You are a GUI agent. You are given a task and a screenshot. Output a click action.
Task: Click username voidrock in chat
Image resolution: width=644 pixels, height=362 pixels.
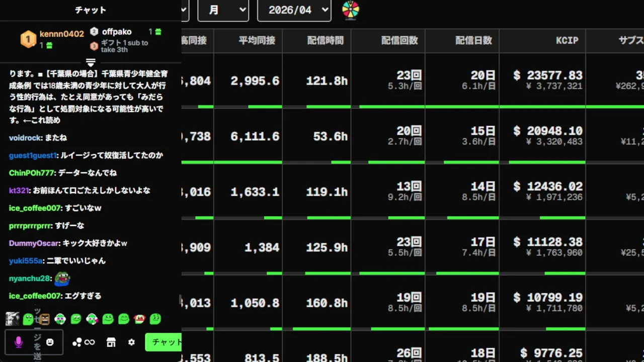click(25, 138)
